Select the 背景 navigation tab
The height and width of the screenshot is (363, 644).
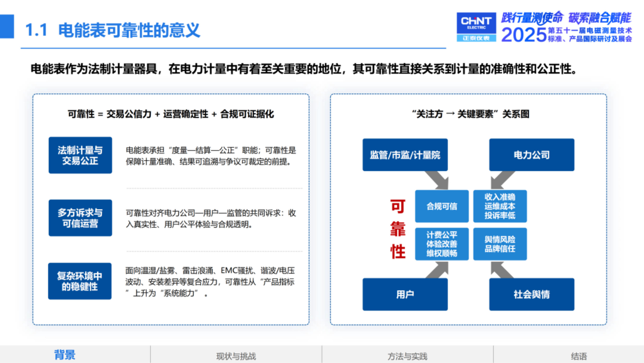(65, 355)
